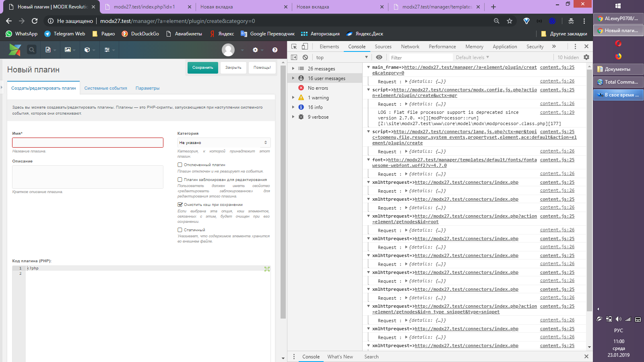Open the DevTools Network tab

(x=410, y=47)
